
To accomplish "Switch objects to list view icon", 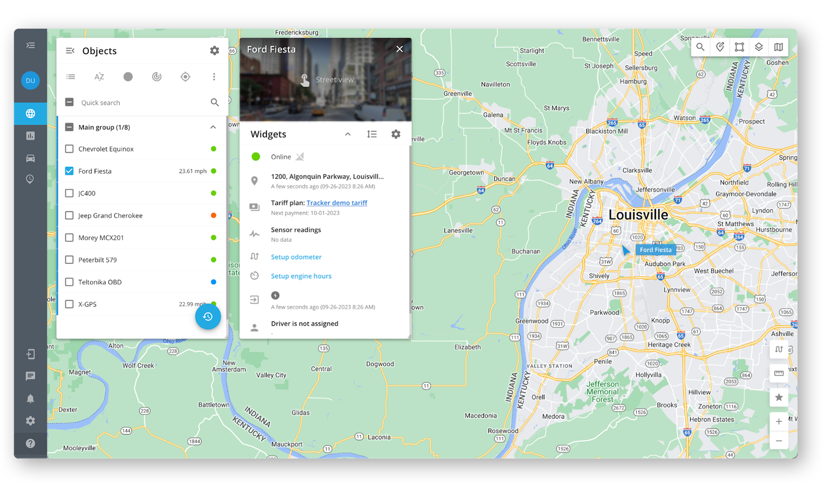I will 71,77.
